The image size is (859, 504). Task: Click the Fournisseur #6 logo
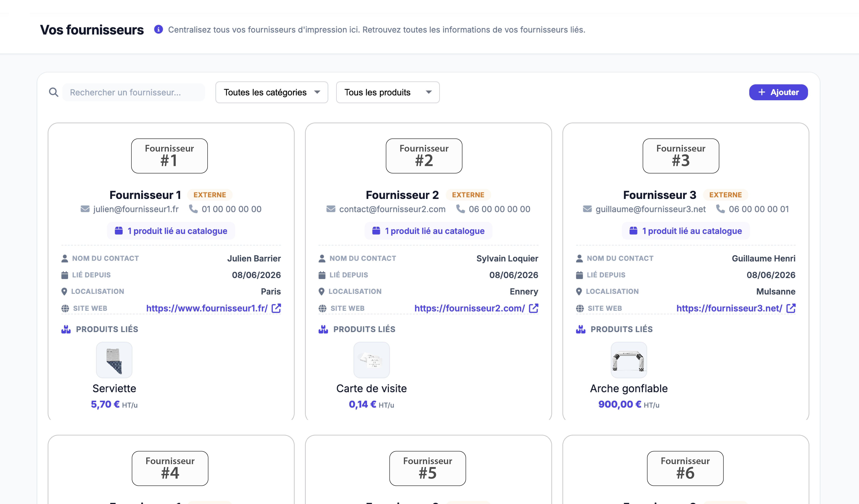tap(685, 468)
